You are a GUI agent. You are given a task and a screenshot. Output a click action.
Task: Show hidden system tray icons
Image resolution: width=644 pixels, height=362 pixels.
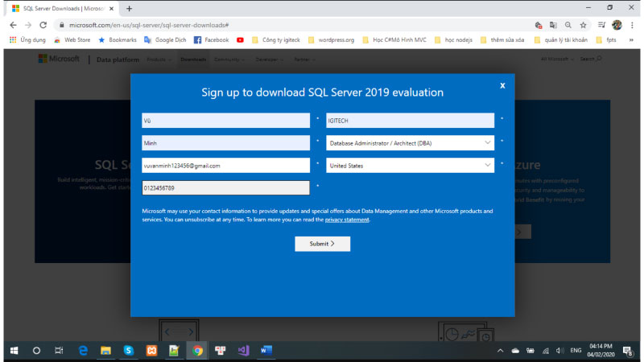click(x=500, y=351)
